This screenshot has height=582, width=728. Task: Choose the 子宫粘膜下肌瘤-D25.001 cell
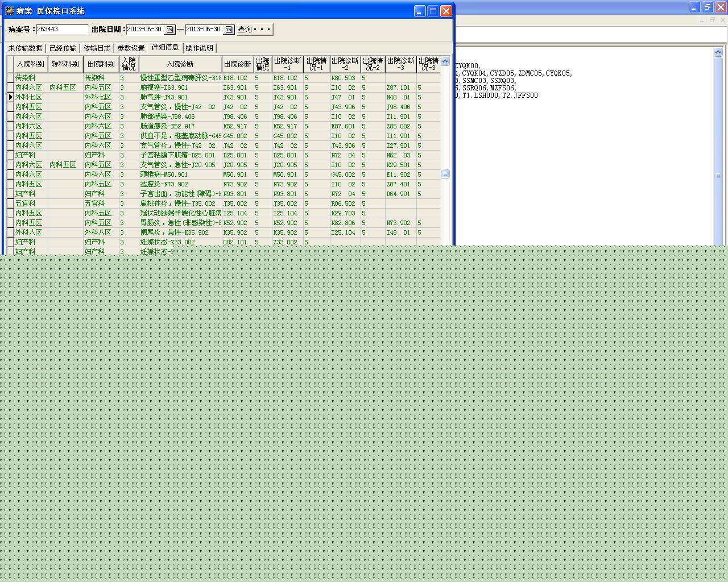[180, 155]
